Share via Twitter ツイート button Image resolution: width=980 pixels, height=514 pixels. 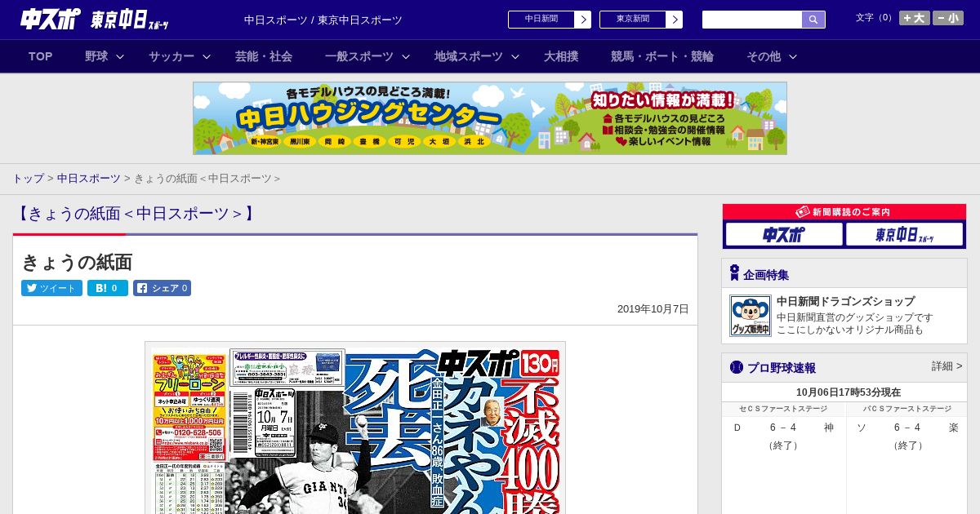pos(51,288)
